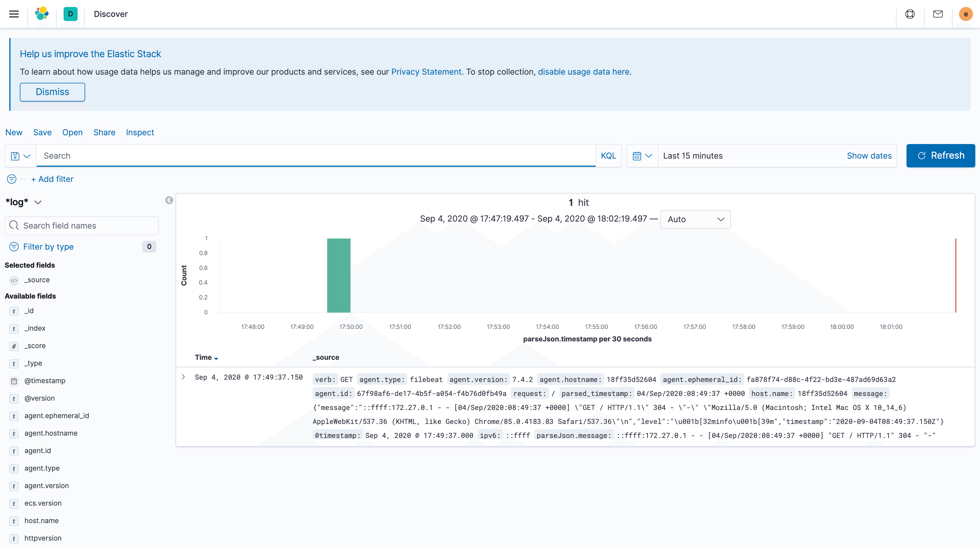
Task: Open the newsfeed mail icon
Action: click(938, 14)
